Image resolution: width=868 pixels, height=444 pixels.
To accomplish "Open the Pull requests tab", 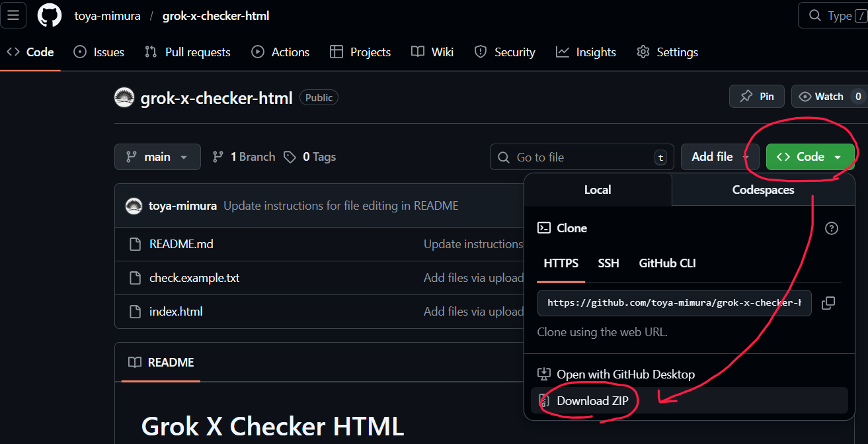I will coord(188,52).
